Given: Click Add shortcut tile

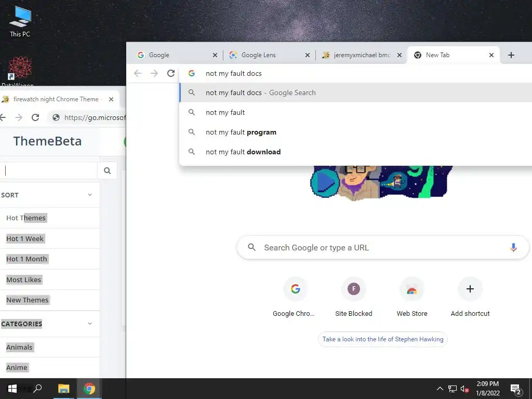Looking at the screenshot, I should [x=470, y=297].
